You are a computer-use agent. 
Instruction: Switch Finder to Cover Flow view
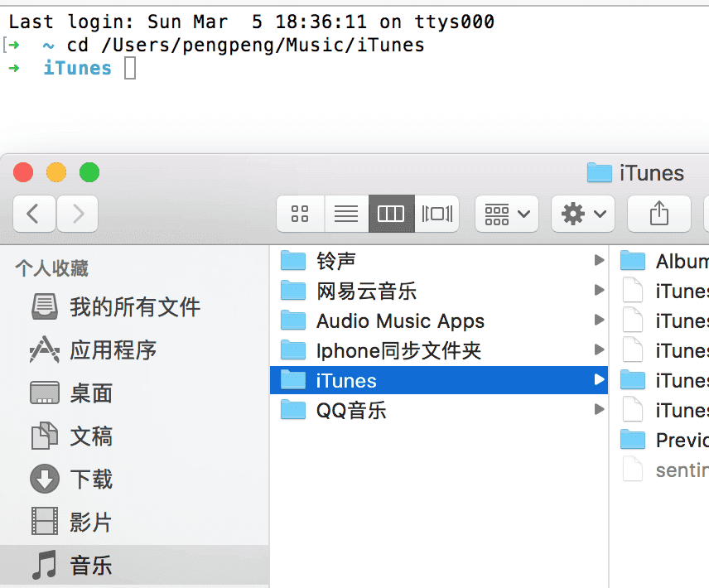436,214
